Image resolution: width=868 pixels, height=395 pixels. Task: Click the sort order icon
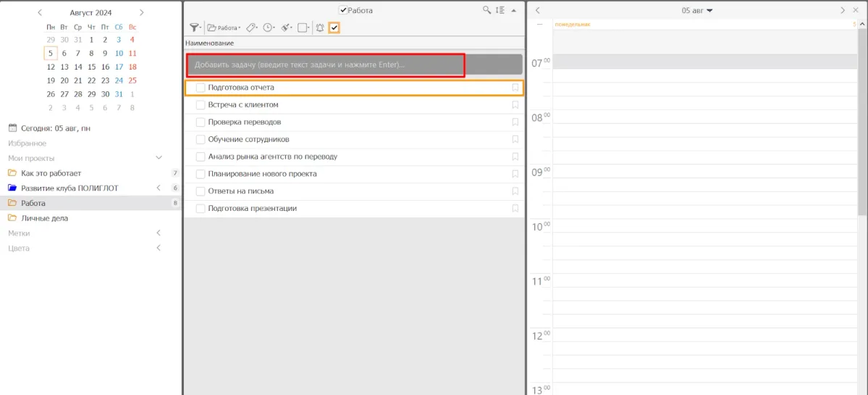[500, 11]
